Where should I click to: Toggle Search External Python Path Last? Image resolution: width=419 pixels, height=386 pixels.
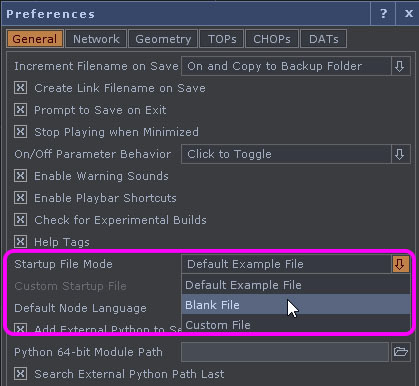(20, 374)
